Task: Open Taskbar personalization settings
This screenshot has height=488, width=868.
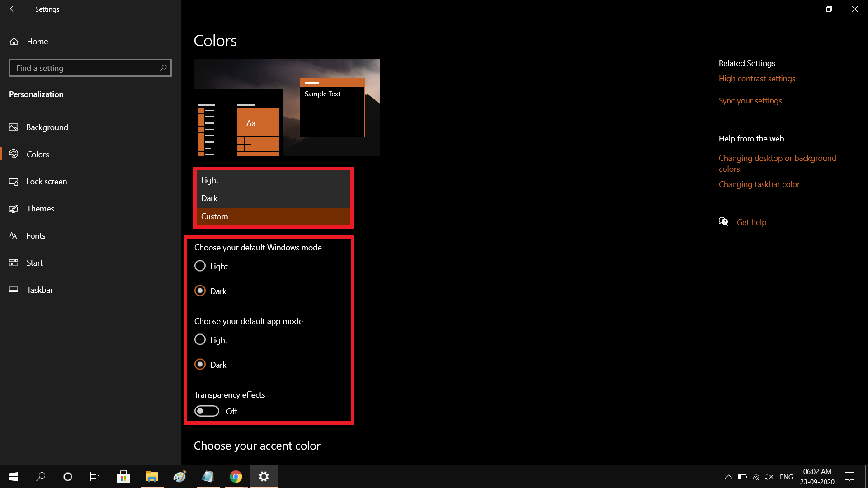Action: [39, 290]
